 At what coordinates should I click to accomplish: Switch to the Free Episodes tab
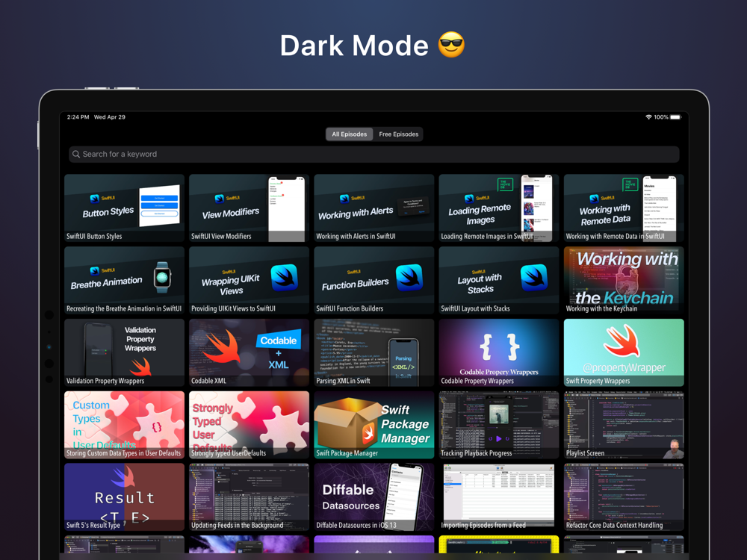pos(398,134)
